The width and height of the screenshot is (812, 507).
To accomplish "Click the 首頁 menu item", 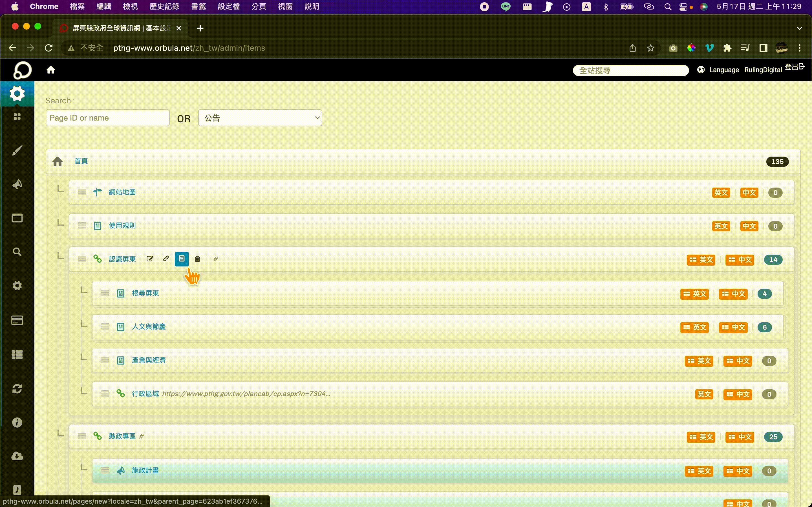I will tap(81, 161).
